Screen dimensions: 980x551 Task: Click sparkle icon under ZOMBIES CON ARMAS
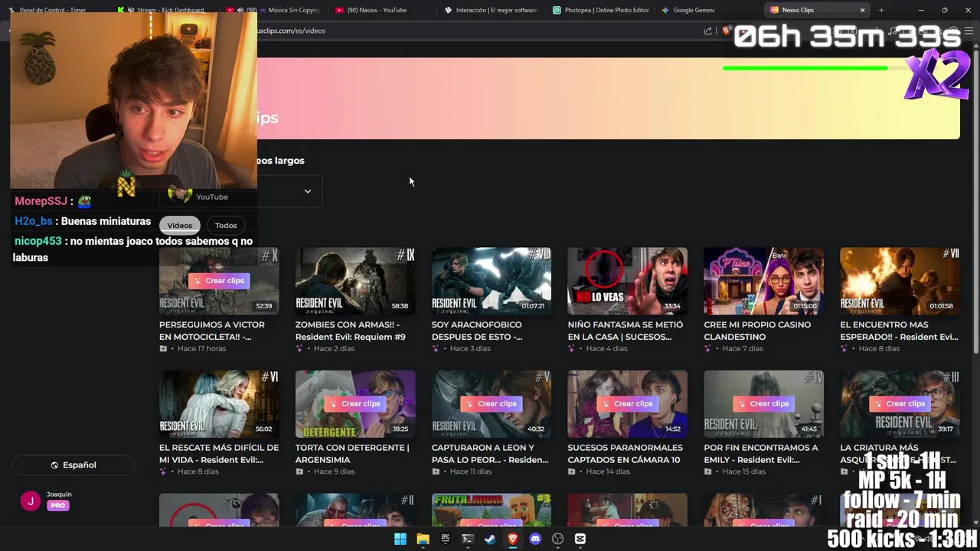coord(299,349)
